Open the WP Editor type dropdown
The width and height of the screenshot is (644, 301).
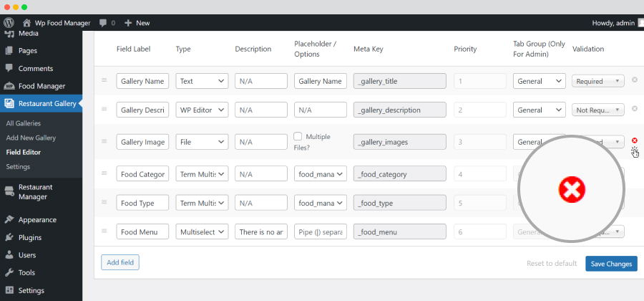pos(202,110)
